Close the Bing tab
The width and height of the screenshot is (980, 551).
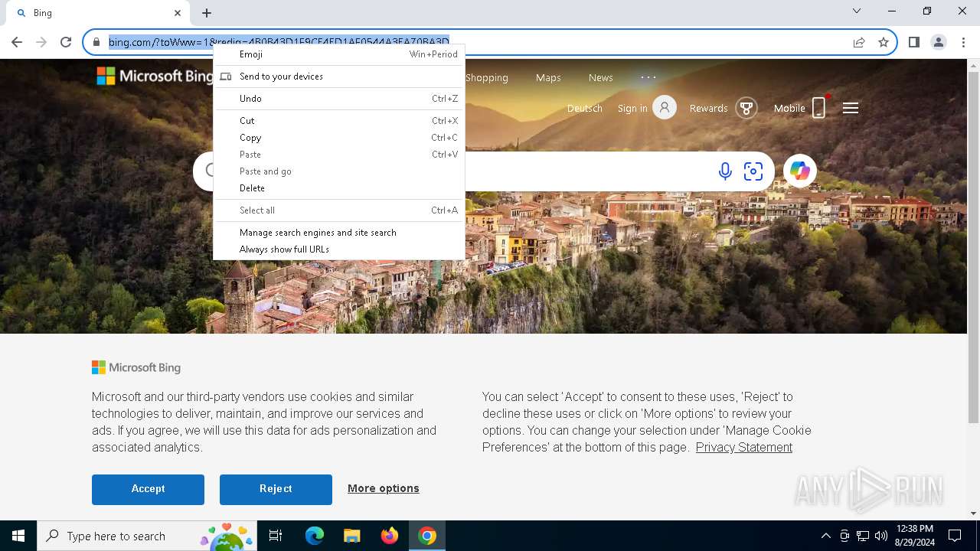178,13
